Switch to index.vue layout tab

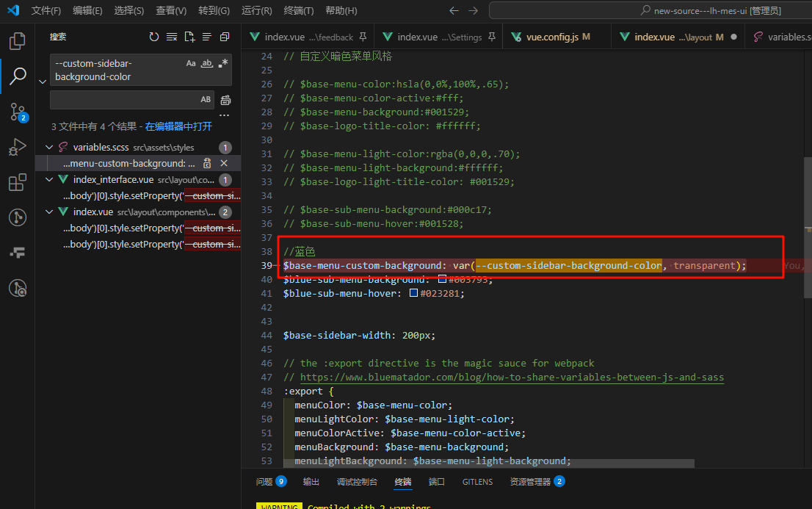click(678, 37)
